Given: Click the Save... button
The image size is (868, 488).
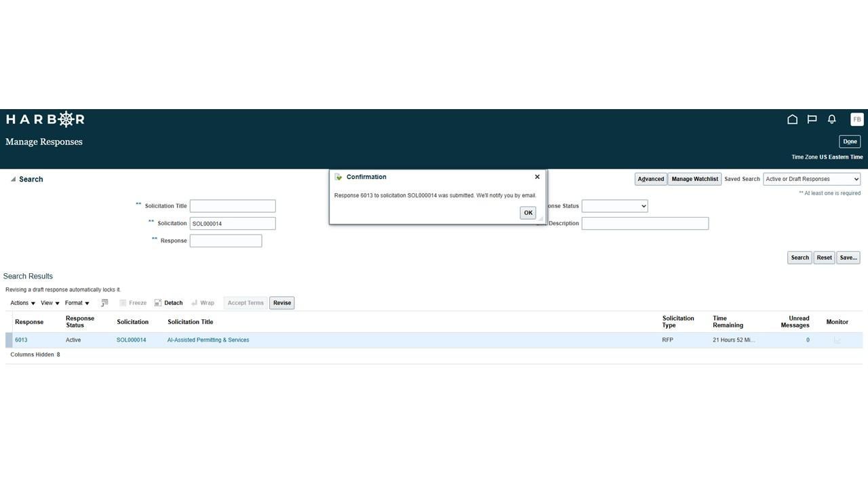Looking at the screenshot, I should (x=848, y=258).
